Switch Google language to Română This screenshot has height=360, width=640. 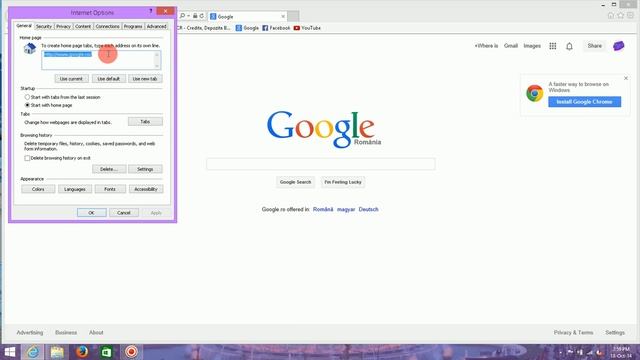coord(323,209)
